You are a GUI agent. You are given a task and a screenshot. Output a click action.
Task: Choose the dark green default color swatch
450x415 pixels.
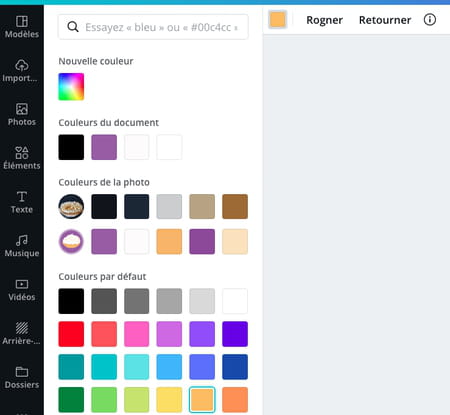71,400
